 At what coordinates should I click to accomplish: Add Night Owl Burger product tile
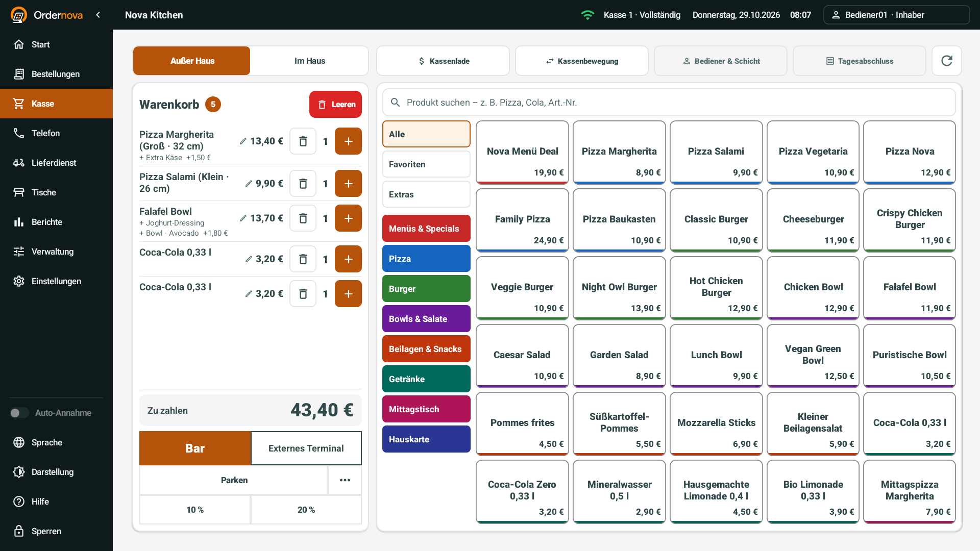click(619, 288)
